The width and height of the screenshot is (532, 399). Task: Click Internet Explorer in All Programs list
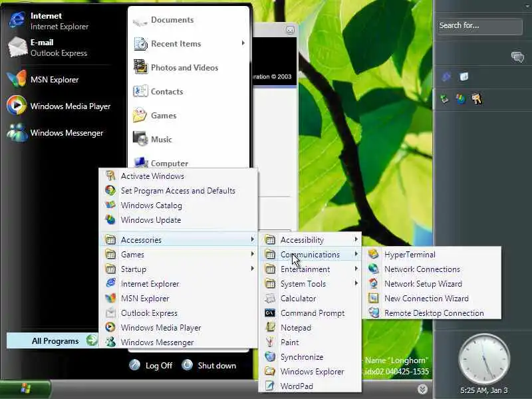pos(179,284)
